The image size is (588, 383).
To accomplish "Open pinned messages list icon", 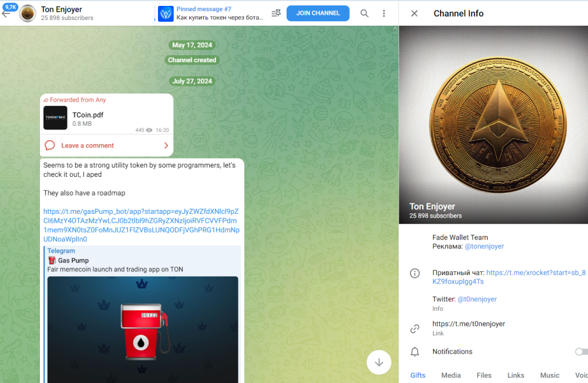I will pyautogui.click(x=276, y=13).
